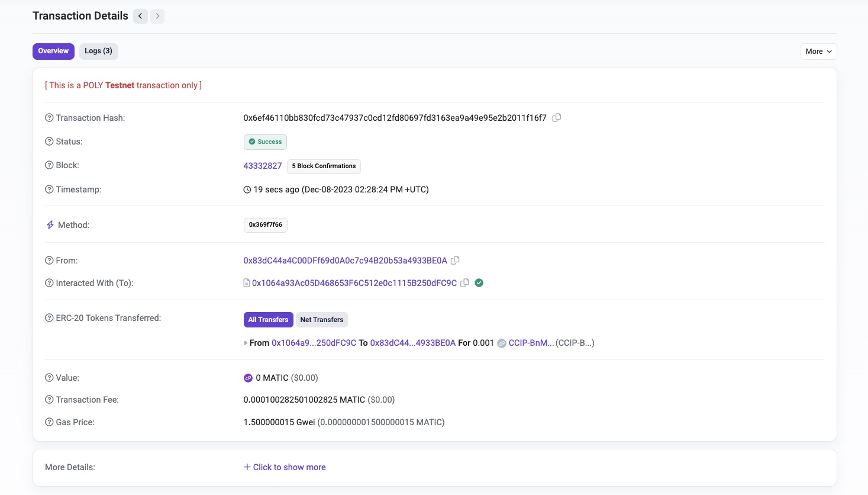Click the More Details label

coord(70,467)
